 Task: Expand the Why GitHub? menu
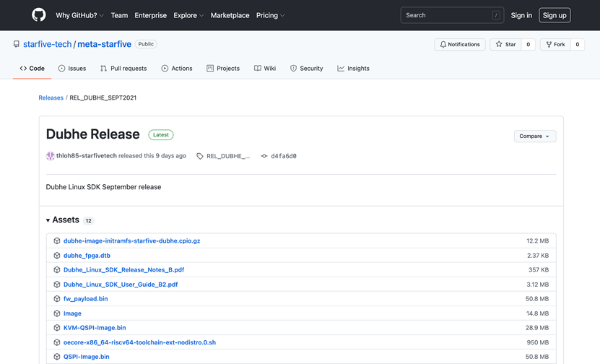click(x=79, y=15)
